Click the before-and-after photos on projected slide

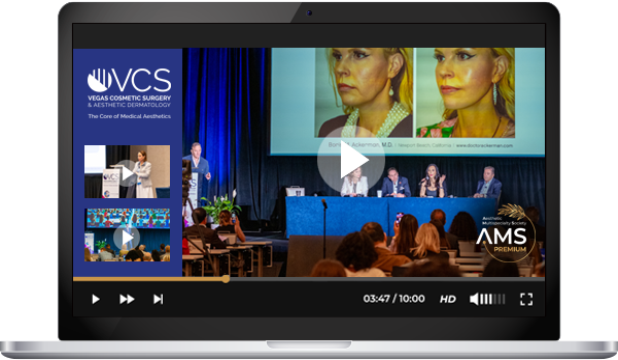pos(415,93)
